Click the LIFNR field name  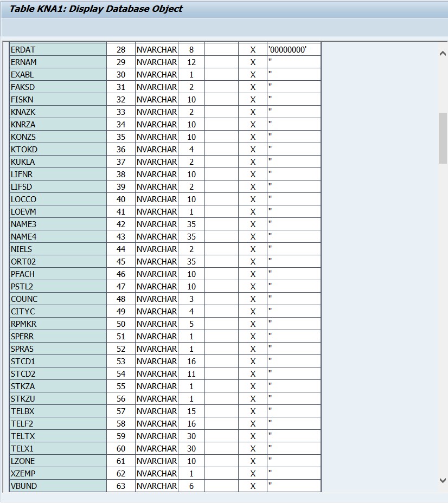click(22, 174)
